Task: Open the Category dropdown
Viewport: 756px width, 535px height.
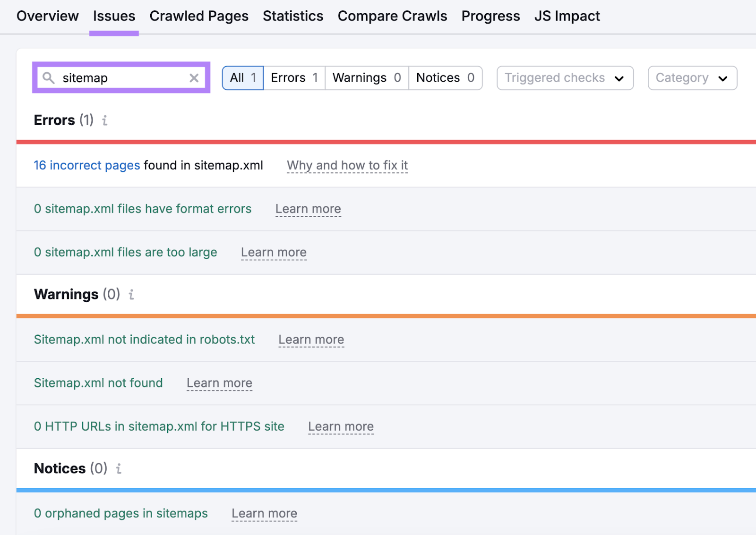Action: (692, 78)
